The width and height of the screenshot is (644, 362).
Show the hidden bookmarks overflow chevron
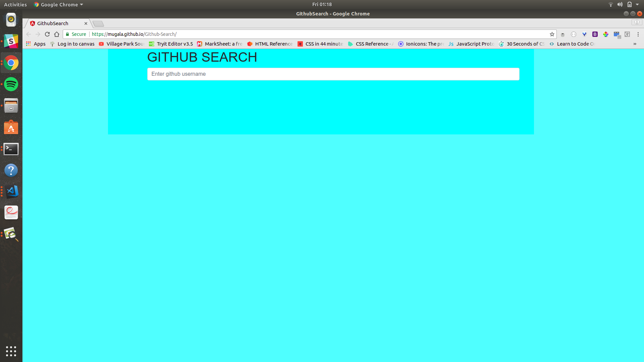click(x=635, y=44)
